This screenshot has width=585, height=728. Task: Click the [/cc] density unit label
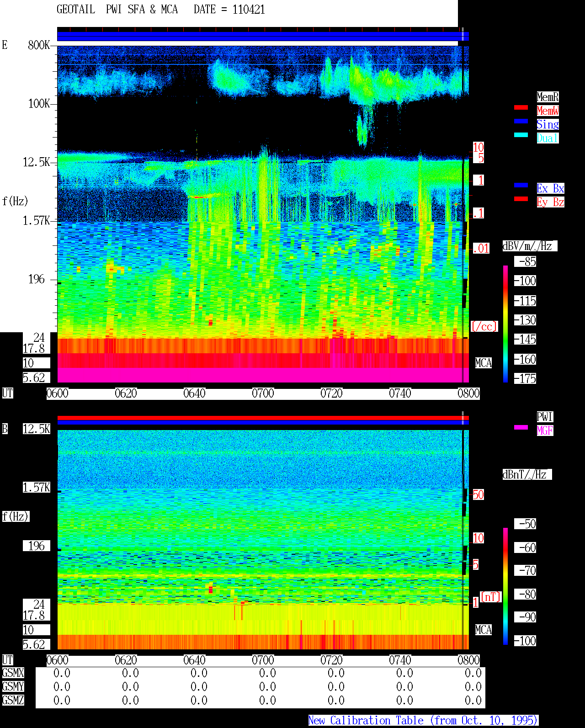pyautogui.click(x=484, y=326)
